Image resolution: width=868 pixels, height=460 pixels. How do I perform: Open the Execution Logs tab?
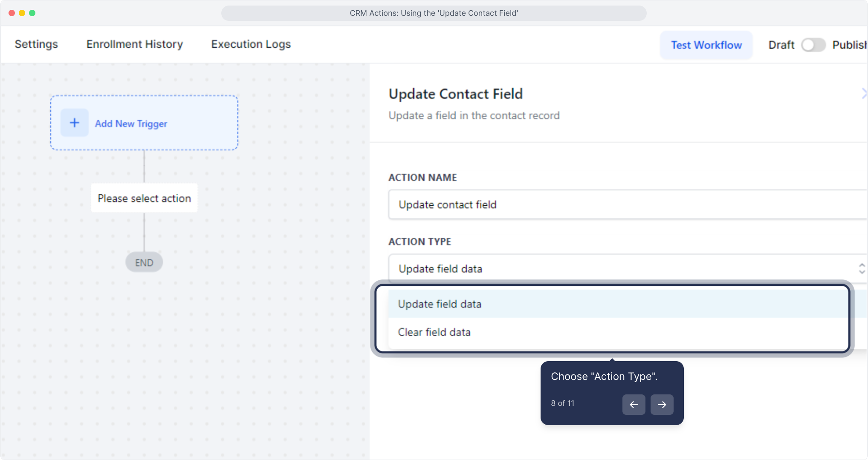click(251, 44)
